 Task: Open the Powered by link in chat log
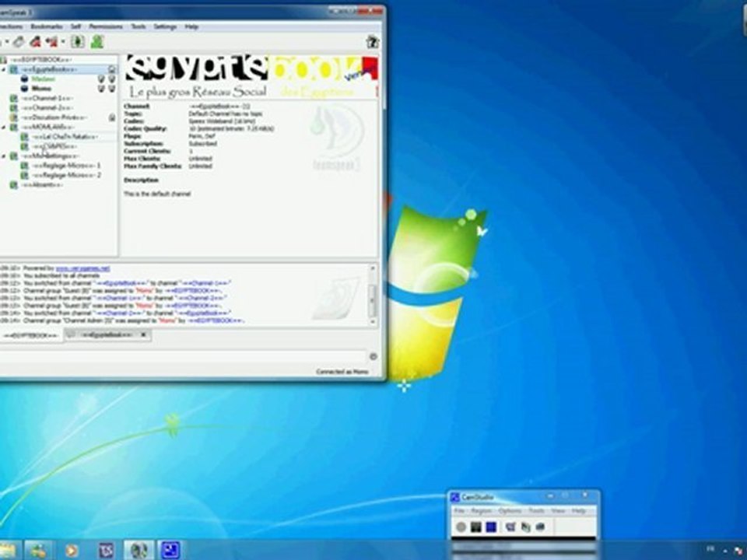pos(82,268)
